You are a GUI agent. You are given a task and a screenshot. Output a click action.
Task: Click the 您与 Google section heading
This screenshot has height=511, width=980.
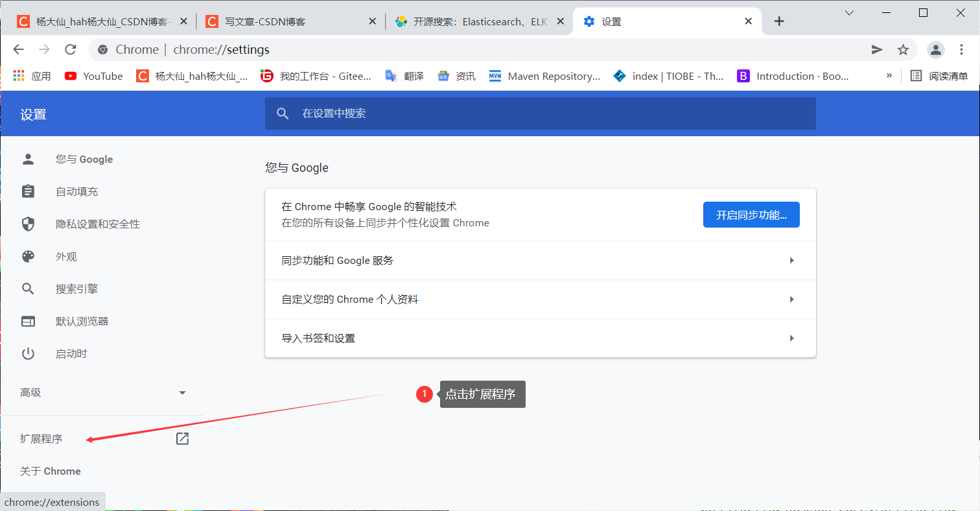point(297,168)
